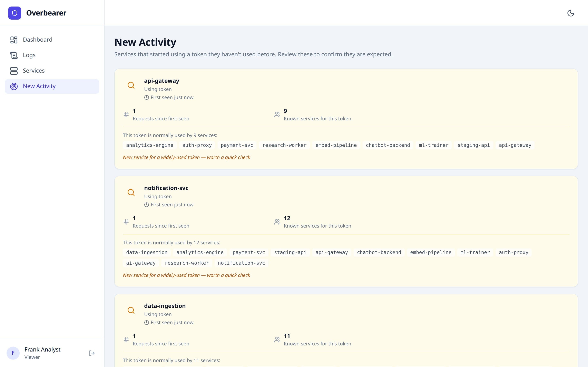This screenshot has width=588, height=367.
Task: Click the Dashboard grid icon in sidebar
Action: (14, 40)
